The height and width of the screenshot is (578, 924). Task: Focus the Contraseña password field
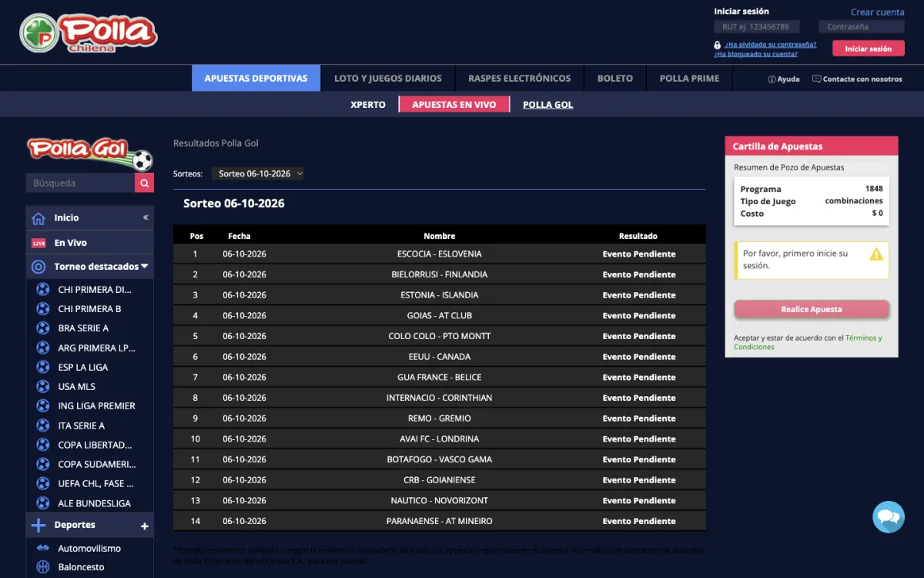point(862,27)
